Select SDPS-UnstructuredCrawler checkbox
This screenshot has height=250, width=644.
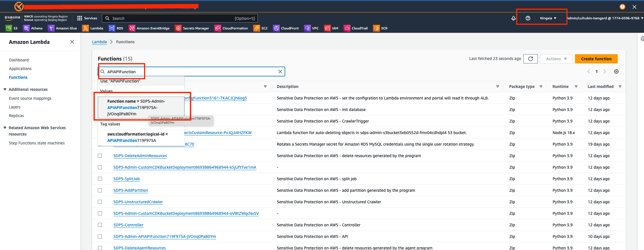100,202
